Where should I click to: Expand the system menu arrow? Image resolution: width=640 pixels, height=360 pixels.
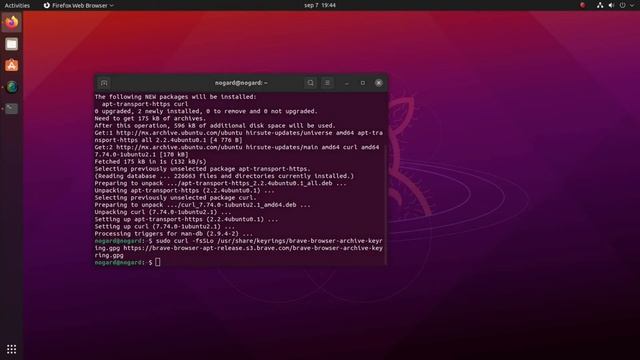click(632, 5)
